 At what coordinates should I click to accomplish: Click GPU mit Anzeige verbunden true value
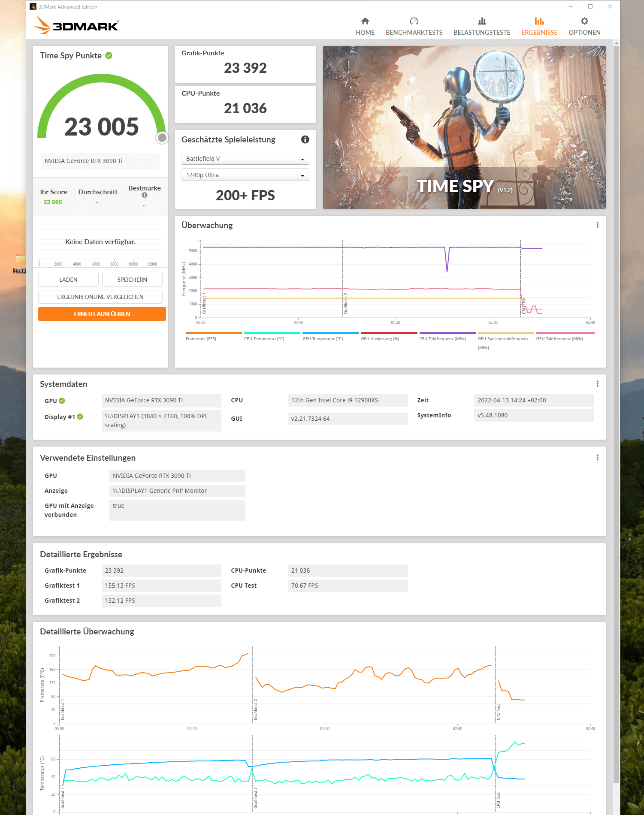177,510
